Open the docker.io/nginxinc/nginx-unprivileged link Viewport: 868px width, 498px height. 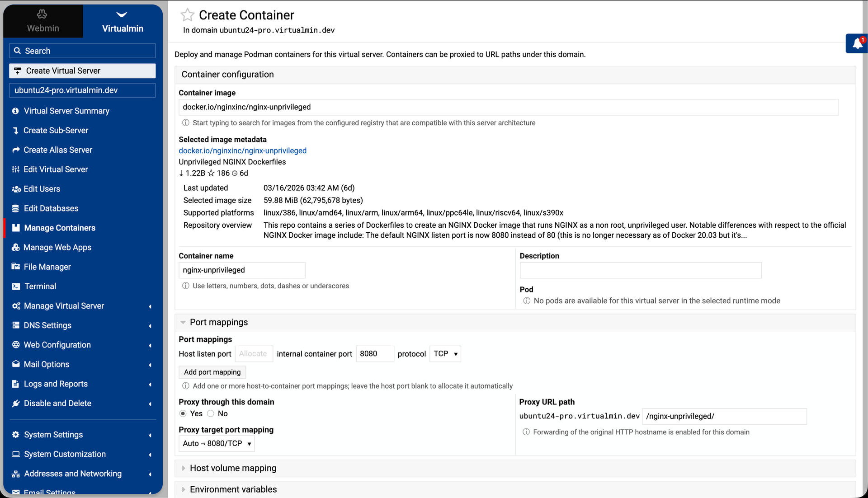242,151
